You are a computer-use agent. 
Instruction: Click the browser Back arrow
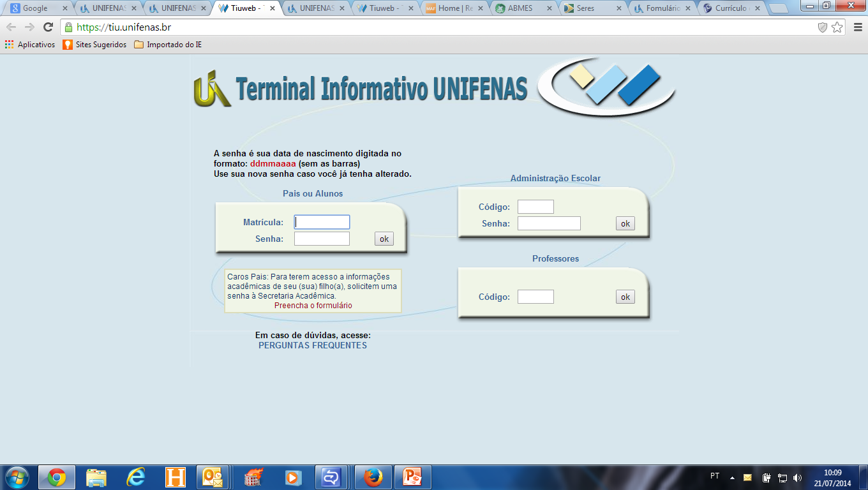point(11,27)
